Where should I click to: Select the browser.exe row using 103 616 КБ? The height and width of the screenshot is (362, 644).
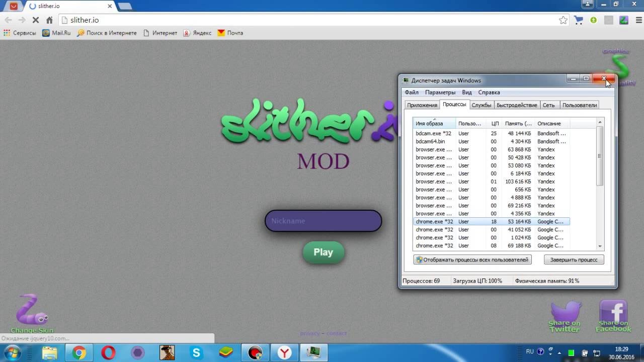pos(492,182)
